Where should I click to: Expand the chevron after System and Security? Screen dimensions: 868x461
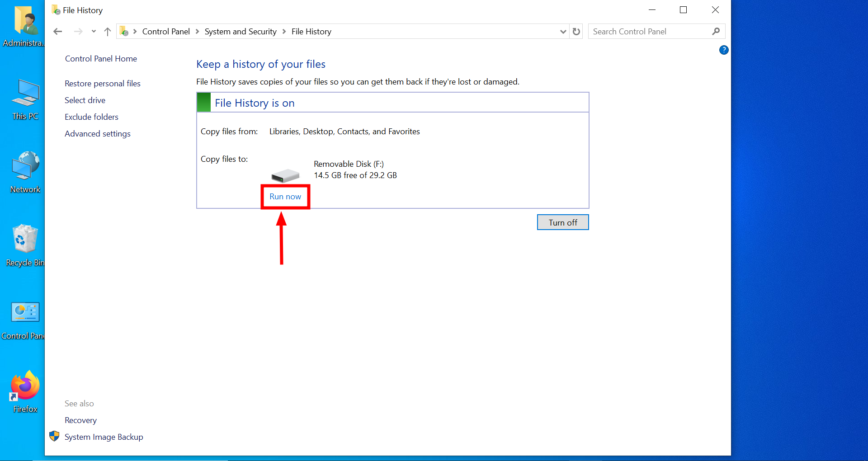tap(284, 32)
